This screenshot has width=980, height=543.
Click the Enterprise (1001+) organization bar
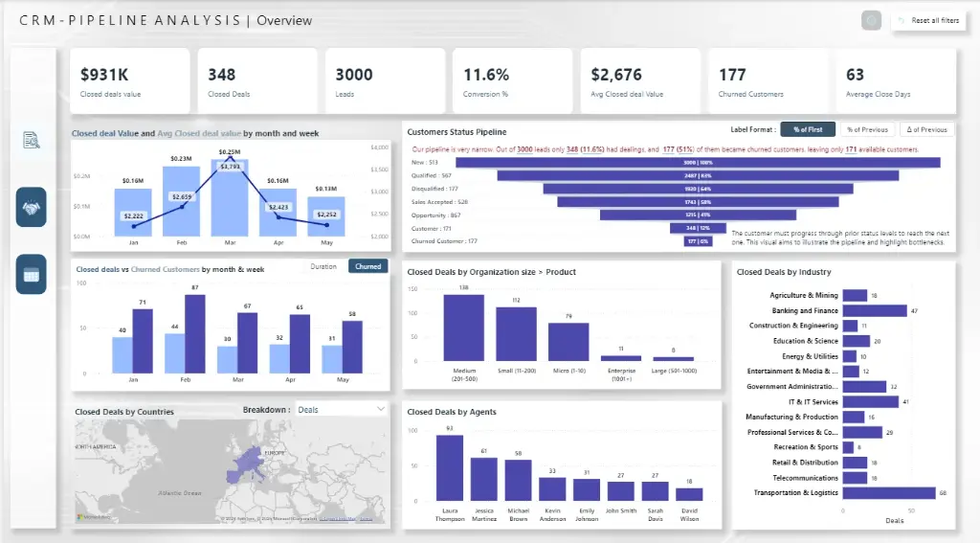click(621, 358)
